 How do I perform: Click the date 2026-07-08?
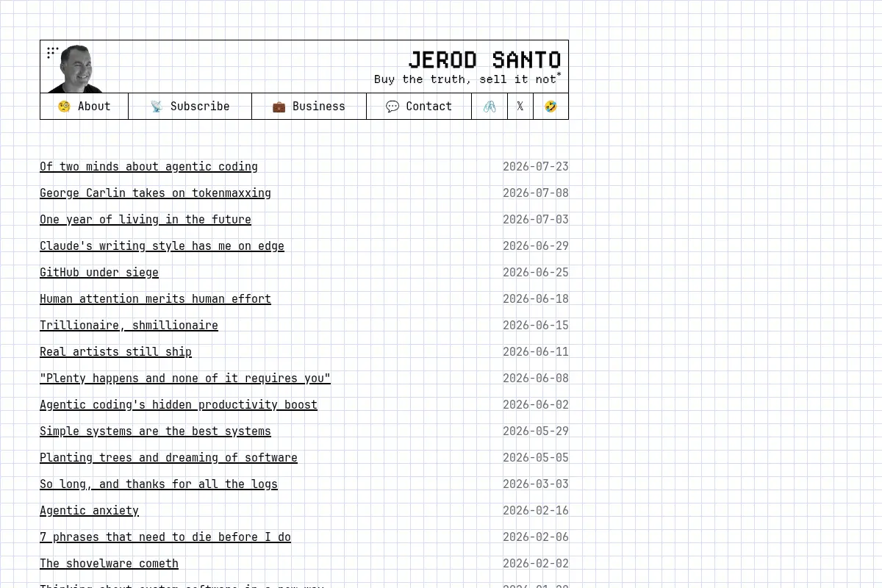[536, 193]
